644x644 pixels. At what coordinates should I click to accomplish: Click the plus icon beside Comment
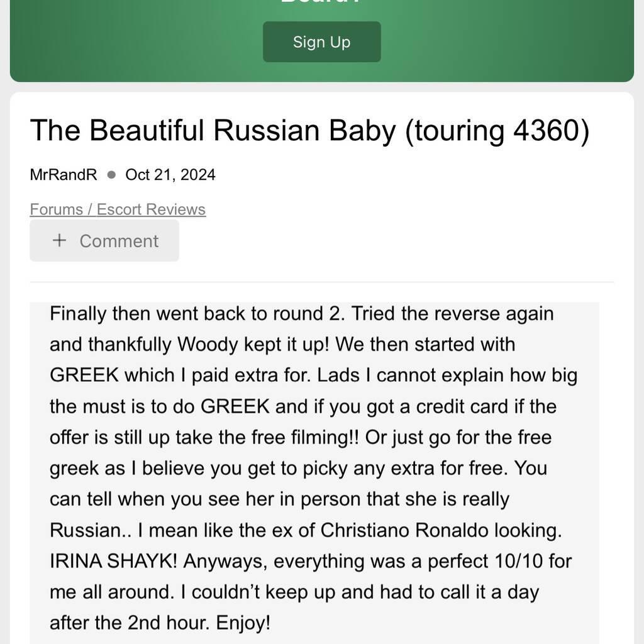[x=60, y=240]
